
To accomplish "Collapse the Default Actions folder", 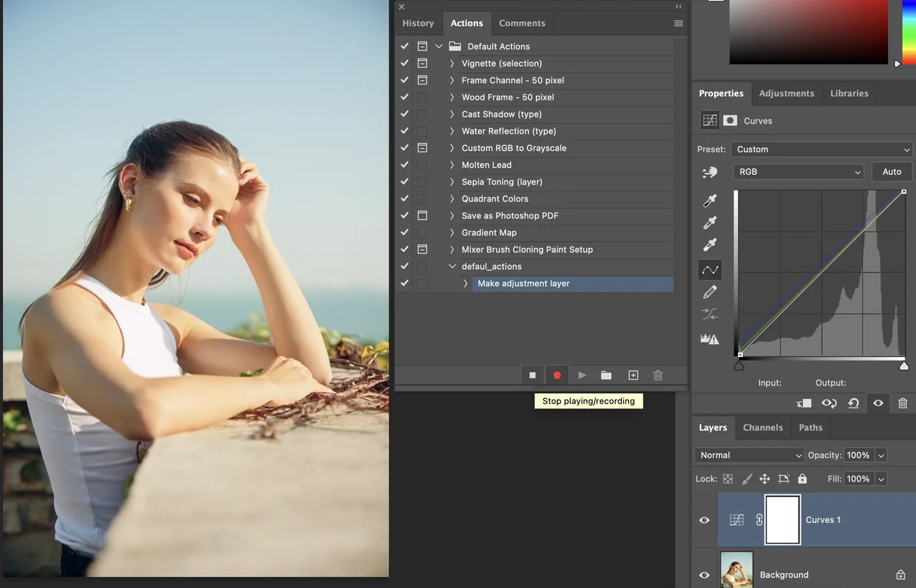I will pyautogui.click(x=439, y=46).
